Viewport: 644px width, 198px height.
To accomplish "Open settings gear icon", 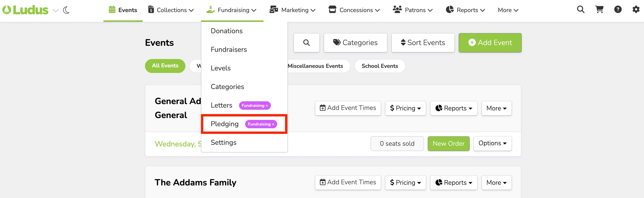I will click(x=636, y=10).
